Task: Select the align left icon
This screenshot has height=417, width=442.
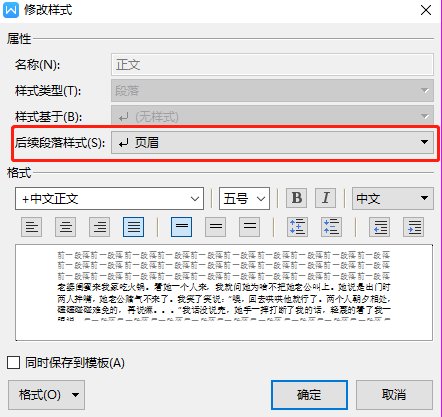Action: [32, 227]
